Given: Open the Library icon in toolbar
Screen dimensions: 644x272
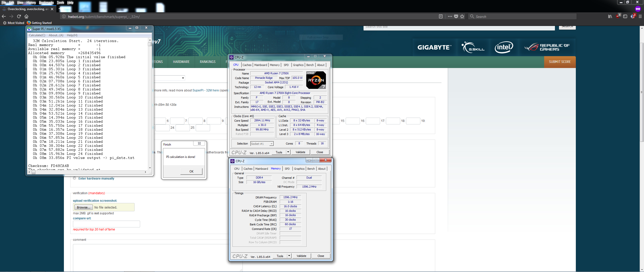Looking at the screenshot, I should (610, 16).
